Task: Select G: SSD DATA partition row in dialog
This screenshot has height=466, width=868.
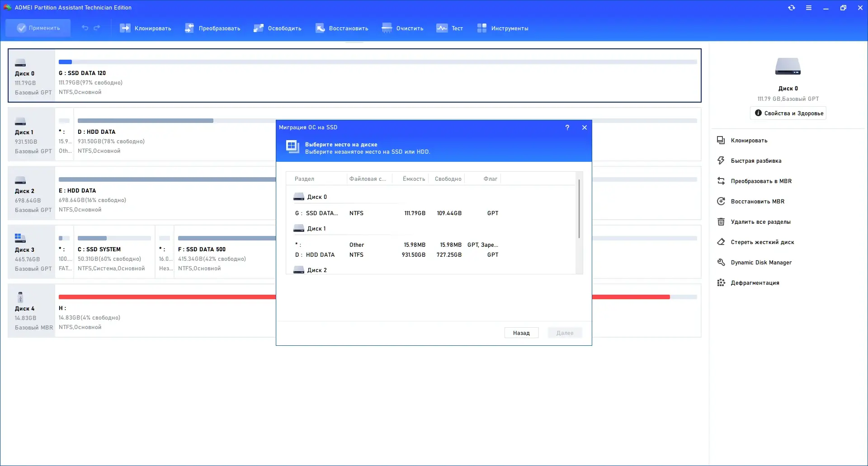Action: (x=431, y=213)
